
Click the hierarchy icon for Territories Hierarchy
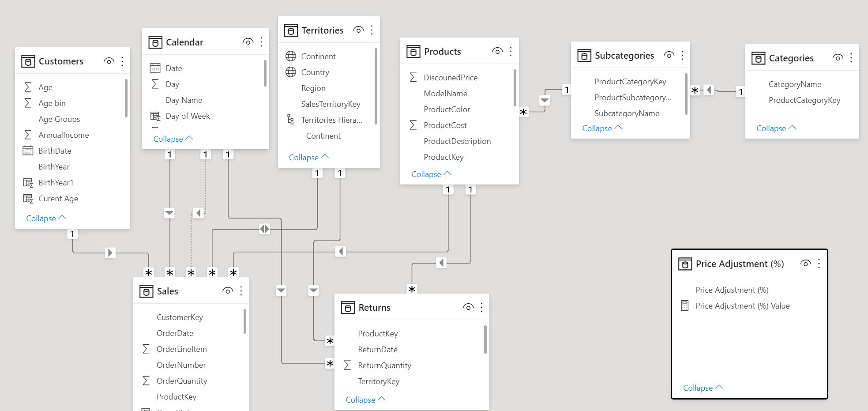[289, 120]
